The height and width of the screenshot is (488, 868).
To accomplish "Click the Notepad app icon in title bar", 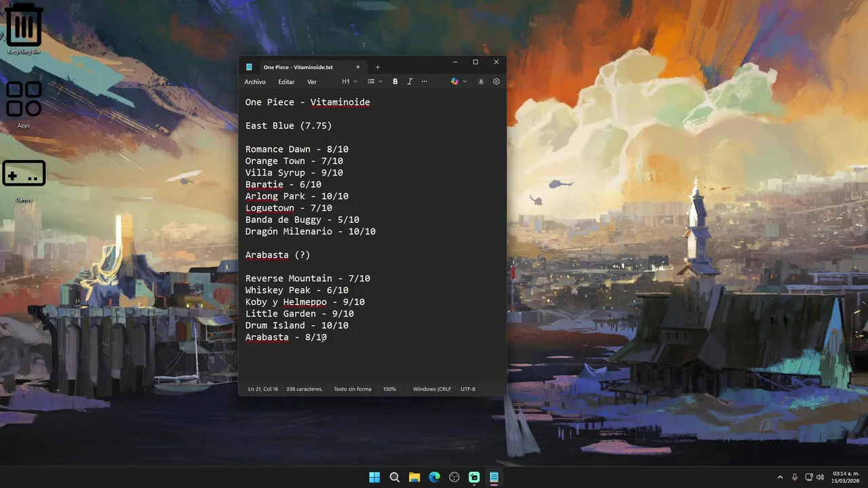I will coord(250,67).
